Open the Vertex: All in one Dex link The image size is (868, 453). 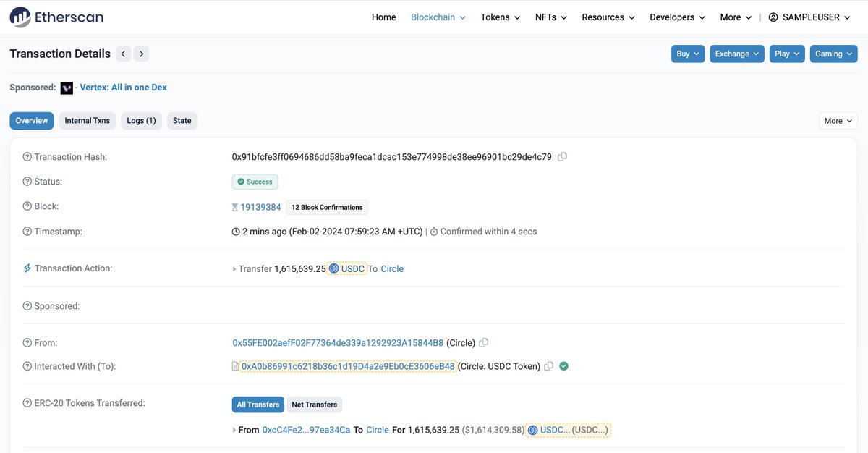(123, 88)
